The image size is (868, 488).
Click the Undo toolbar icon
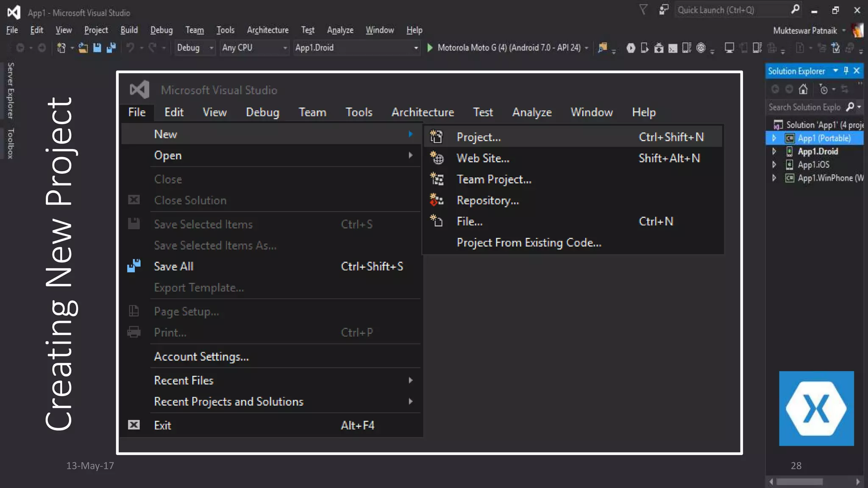[131, 48]
